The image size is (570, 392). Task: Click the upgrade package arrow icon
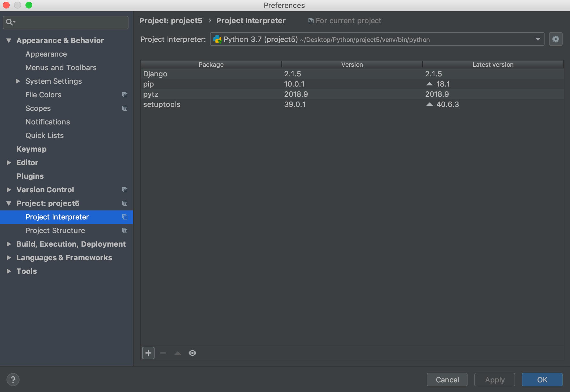178,353
